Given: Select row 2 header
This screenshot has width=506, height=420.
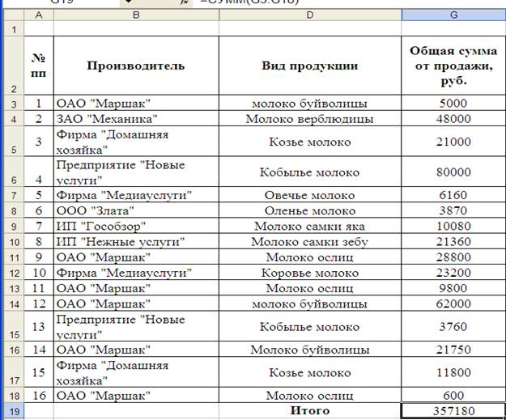Looking at the screenshot, I should point(14,66).
